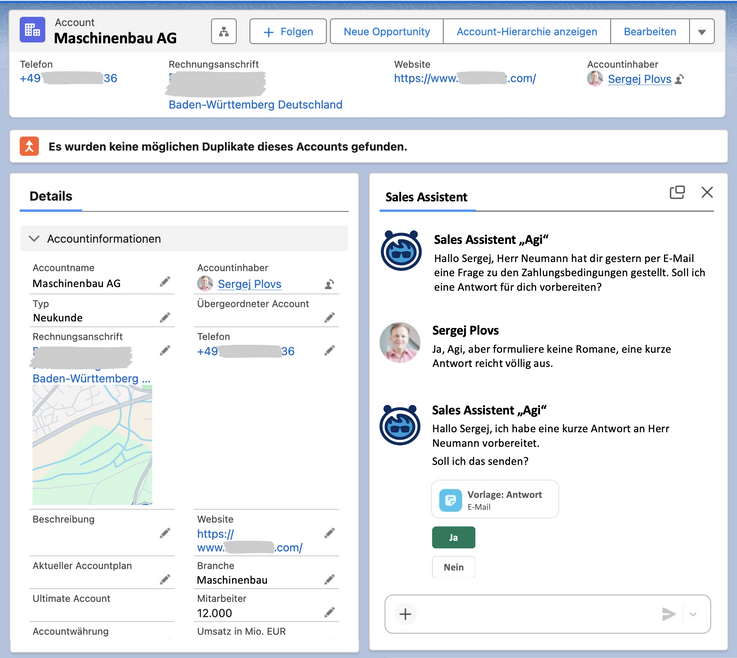Click the change owner icon in Details
The width and height of the screenshot is (737, 658).
[x=329, y=284]
